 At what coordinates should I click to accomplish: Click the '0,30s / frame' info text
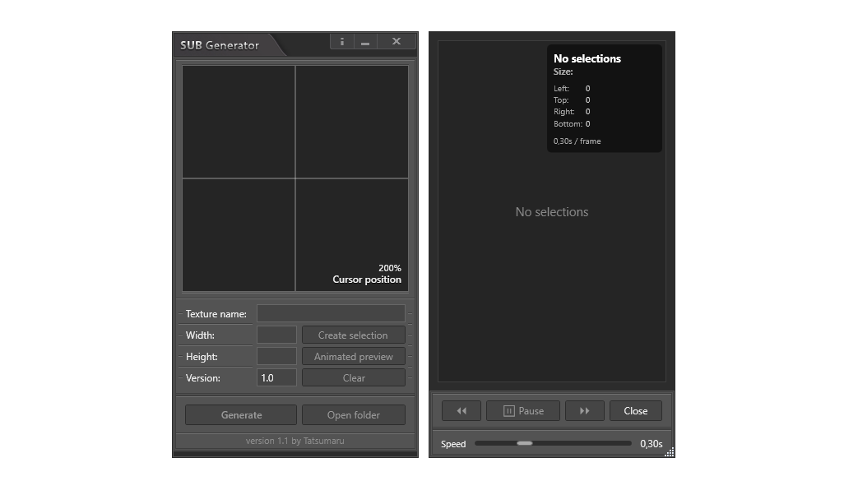[x=577, y=141]
